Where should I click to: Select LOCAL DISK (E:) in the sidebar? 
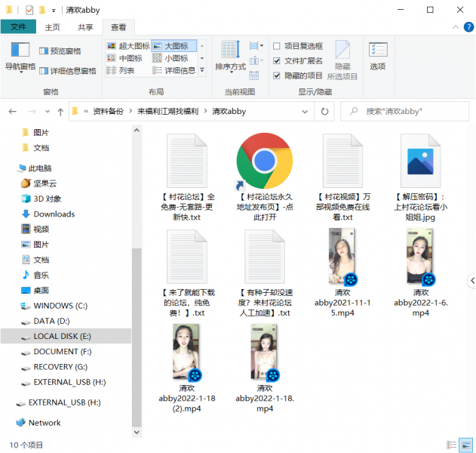(x=62, y=336)
